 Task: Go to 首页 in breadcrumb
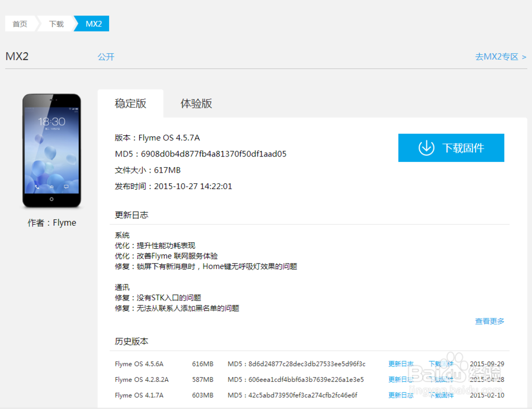(x=20, y=24)
